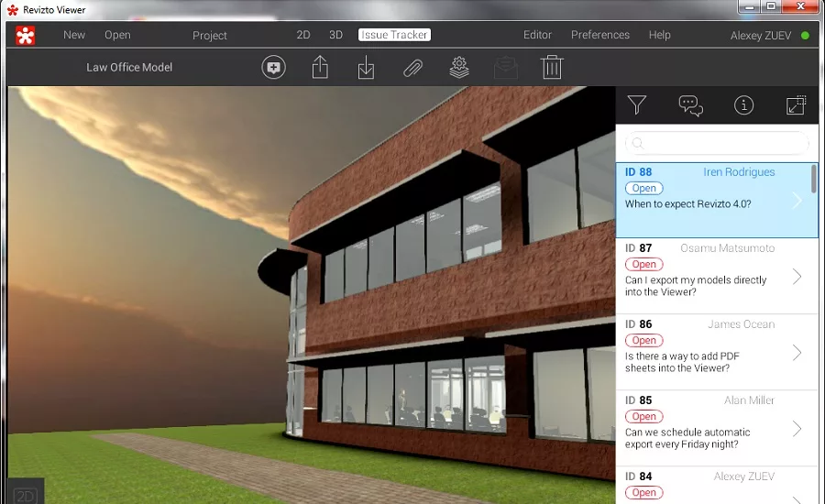Click author name Iren Rodrigues

tap(739, 172)
